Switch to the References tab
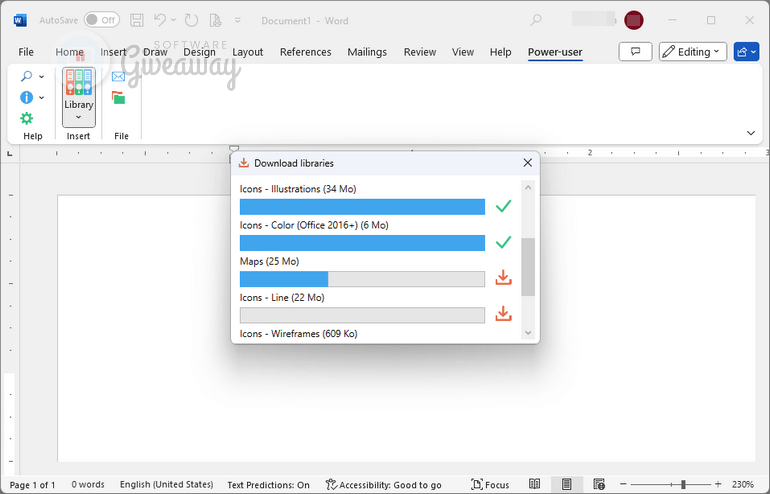Screen dimensions: 770x494 [305, 52]
